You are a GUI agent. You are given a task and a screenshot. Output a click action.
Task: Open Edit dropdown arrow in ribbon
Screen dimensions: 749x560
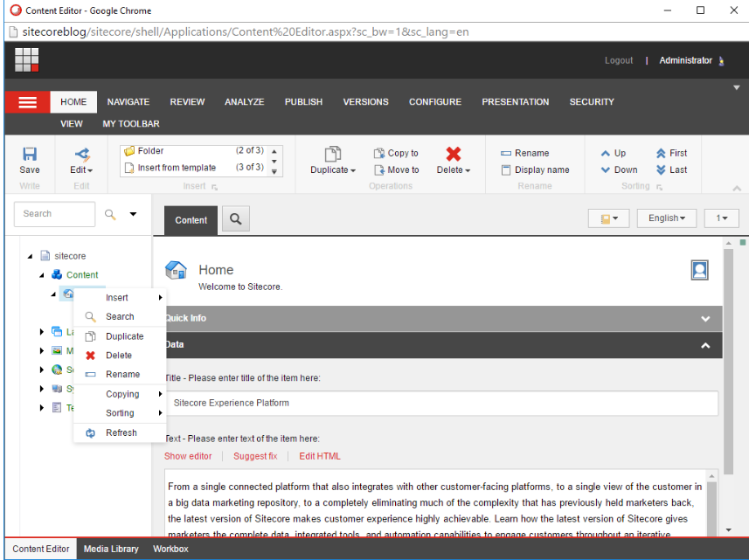pos(90,170)
